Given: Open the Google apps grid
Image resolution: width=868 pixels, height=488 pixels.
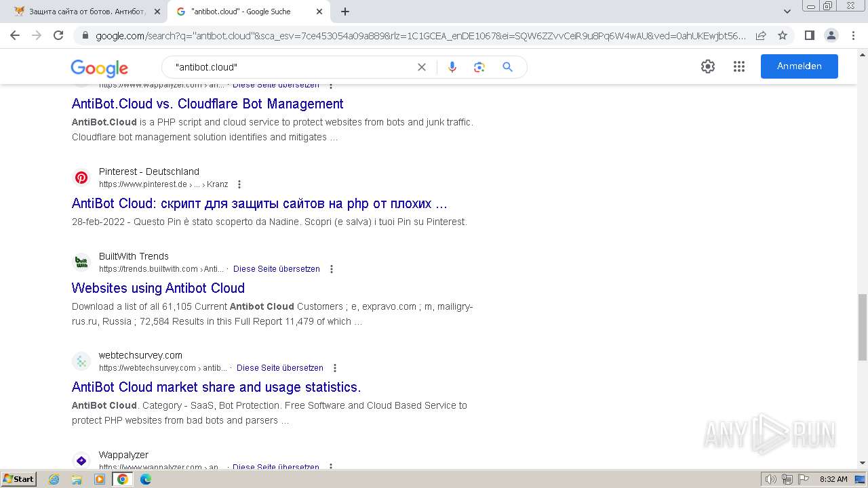Looking at the screenshot, I should tap(739, 66).
